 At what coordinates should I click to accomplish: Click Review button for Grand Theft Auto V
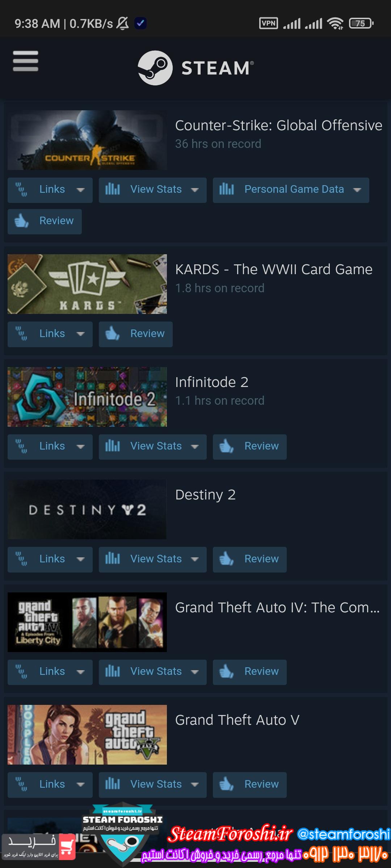[x=250, y=785]
